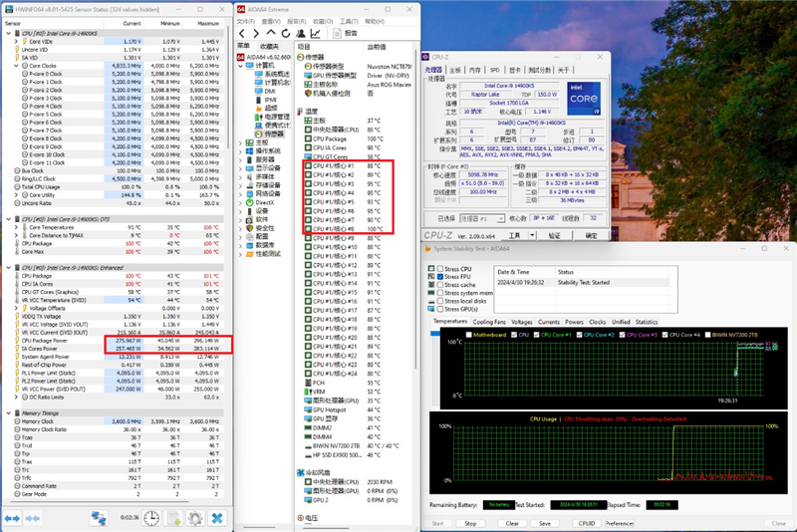Click HWiNFO settings gear icon

[195, 518]
